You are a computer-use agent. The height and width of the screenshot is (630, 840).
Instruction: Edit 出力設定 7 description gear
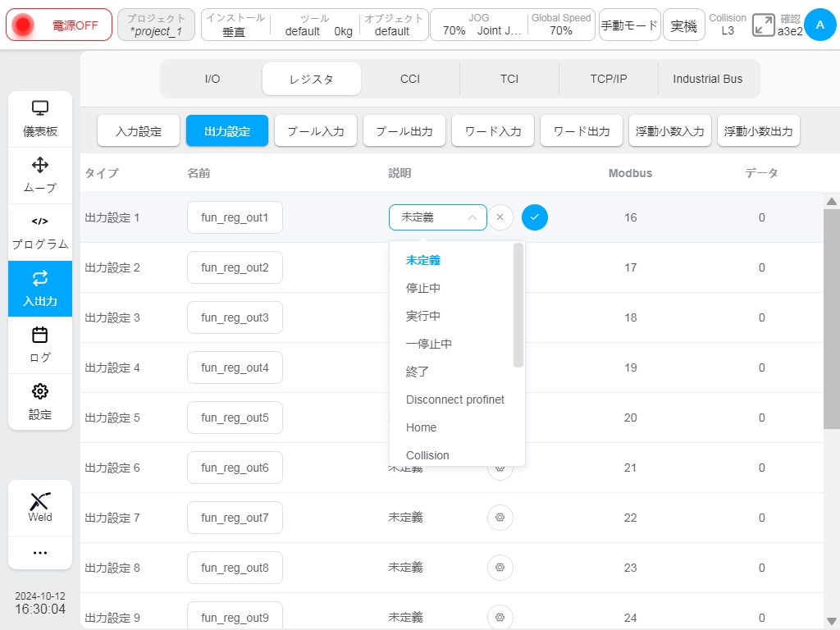pos(500,518)
